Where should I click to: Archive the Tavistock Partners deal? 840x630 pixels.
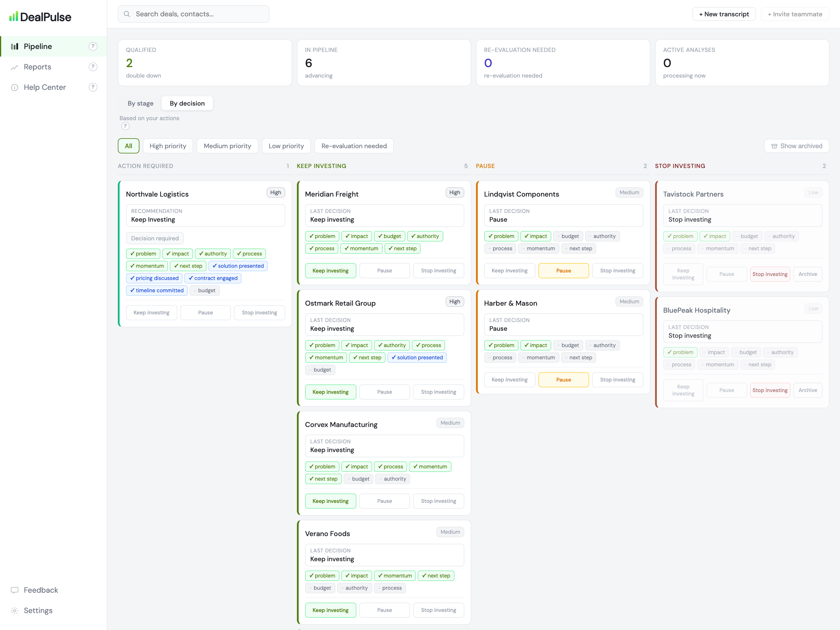(808, 274)
